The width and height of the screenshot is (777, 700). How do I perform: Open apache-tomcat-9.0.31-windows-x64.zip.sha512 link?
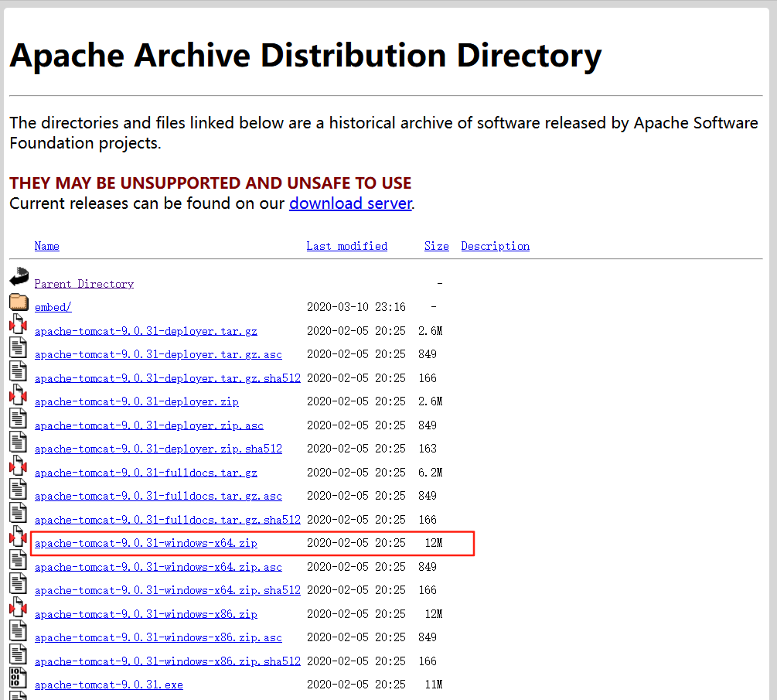click(168, 590)
